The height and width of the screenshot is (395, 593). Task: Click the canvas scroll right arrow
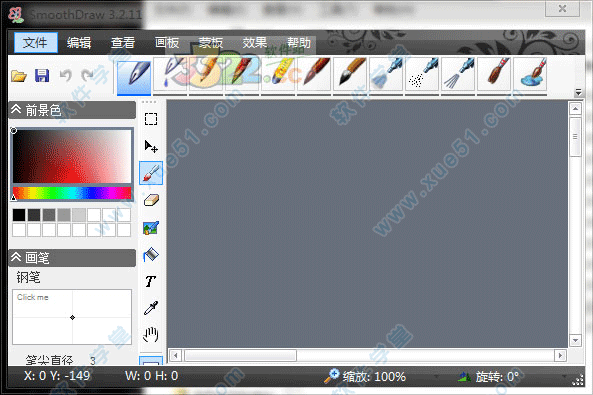[560, 355]
